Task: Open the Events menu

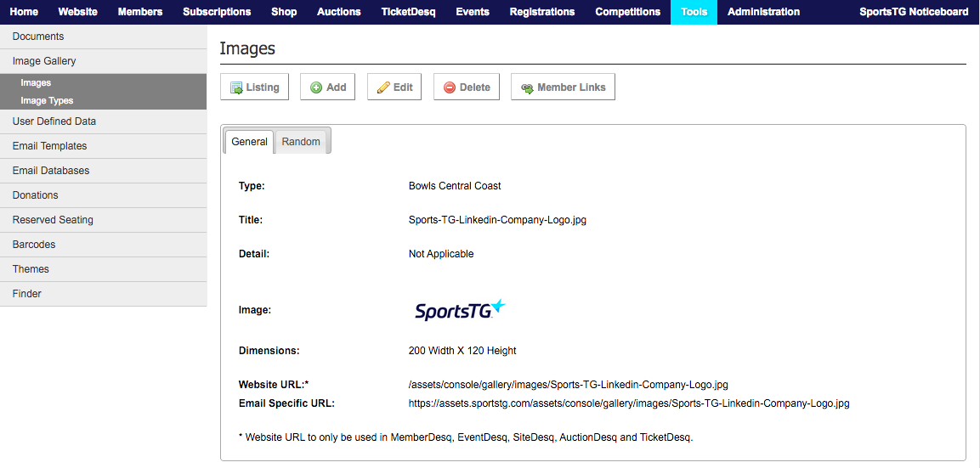Action: 473,12
